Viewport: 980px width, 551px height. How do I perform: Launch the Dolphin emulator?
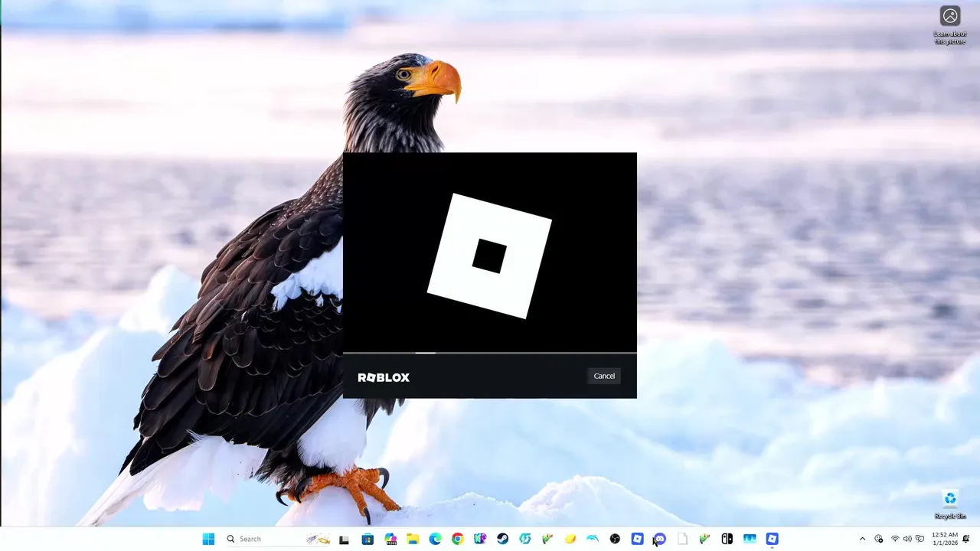click(593, 539)
